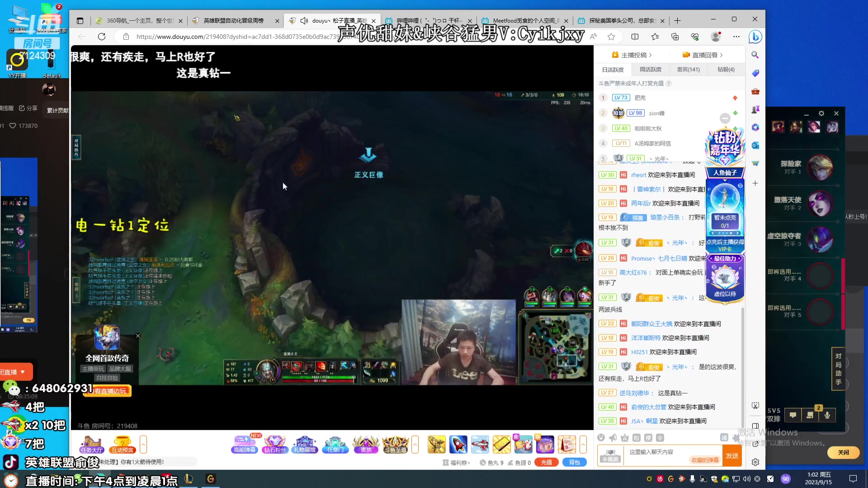The height and width of the screenshot is (488, 868).
Task: Open Edge settings and more menu
Action: (x=736, y=37)
